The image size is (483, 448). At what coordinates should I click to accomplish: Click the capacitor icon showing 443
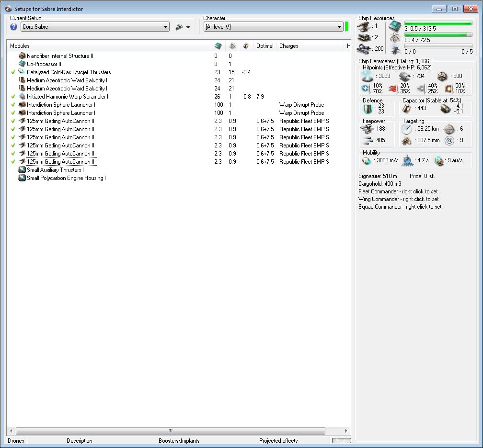tap(407, 108)
